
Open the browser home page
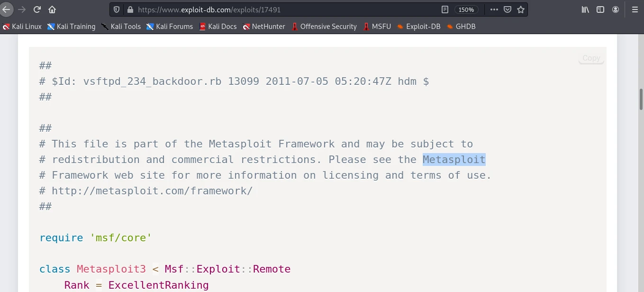[x=52, y=9]
